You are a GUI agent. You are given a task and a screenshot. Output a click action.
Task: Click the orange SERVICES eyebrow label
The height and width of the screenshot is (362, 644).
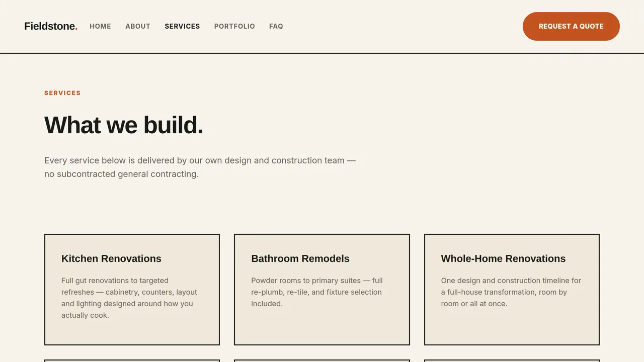pos(62,93)
